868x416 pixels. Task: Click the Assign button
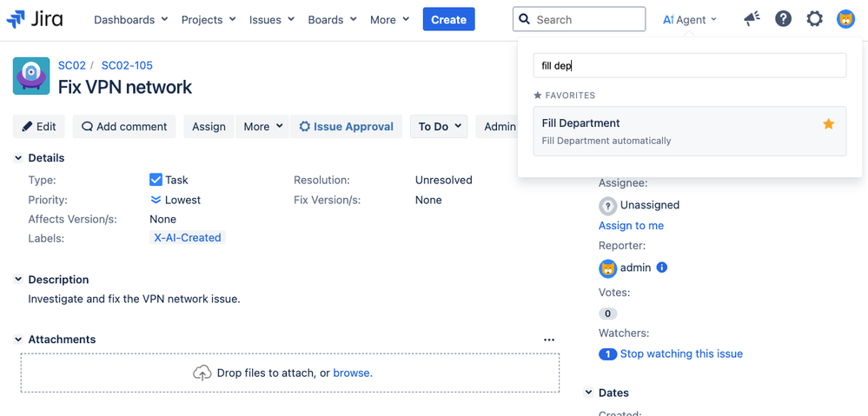coord(209,127)
